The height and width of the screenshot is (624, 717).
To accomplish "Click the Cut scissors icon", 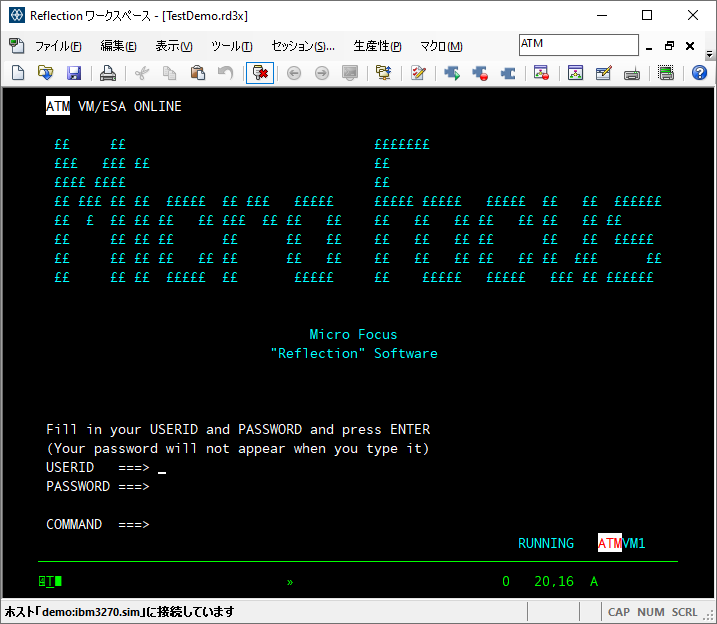I will pos(142,73).
